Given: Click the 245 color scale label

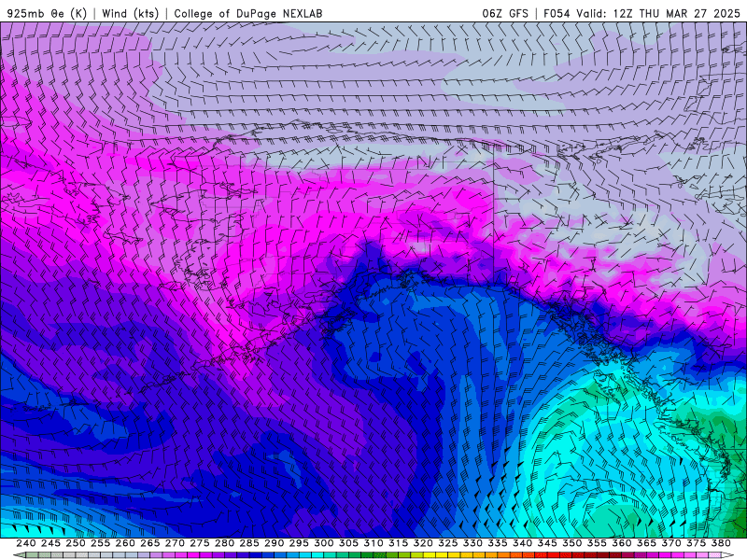Looking at the screenshot, I should (x=50, y=543).
